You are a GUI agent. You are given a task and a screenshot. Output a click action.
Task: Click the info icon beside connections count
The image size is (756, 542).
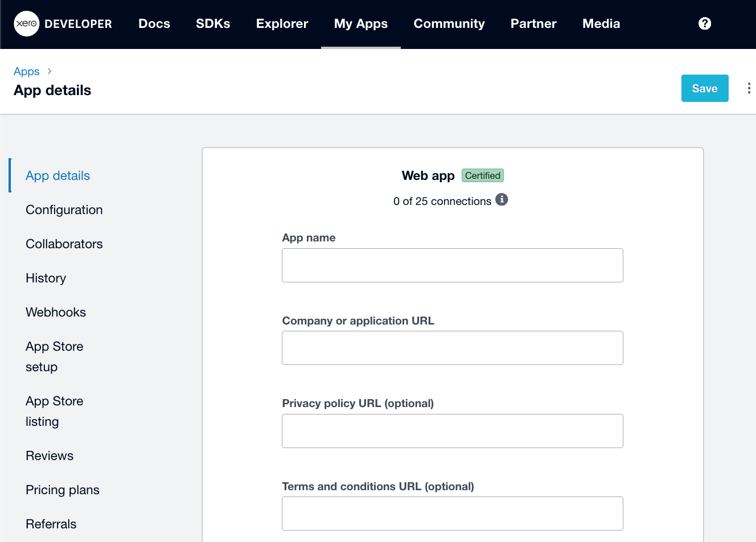click(x=502, y=200)
